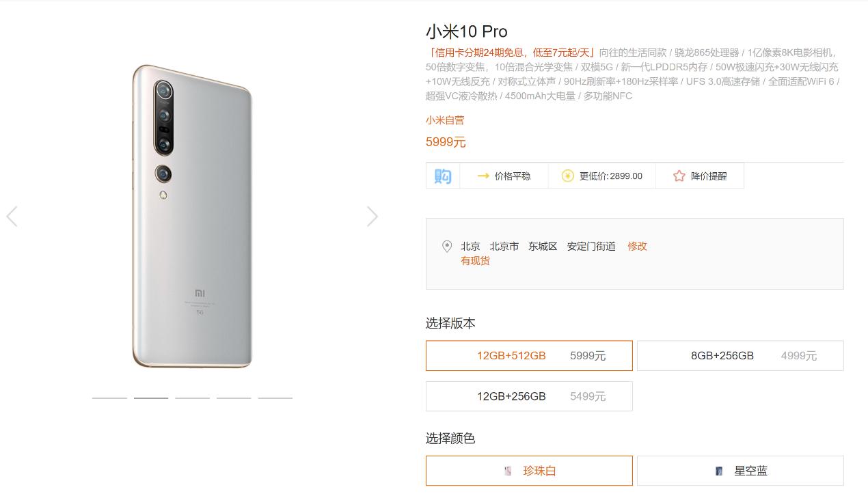Click the mini phone icon beside 星空蓝
Screen dimensions: 868x498
point(718,471)
